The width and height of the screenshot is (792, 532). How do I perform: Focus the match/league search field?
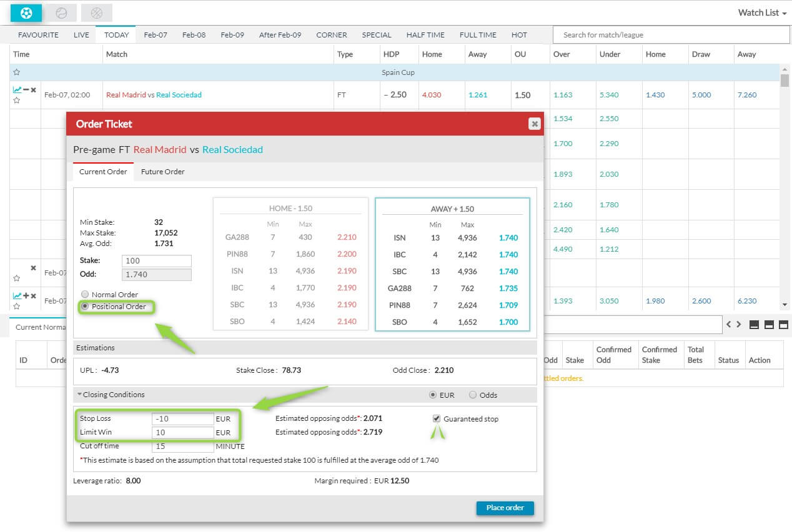[671, 35]
